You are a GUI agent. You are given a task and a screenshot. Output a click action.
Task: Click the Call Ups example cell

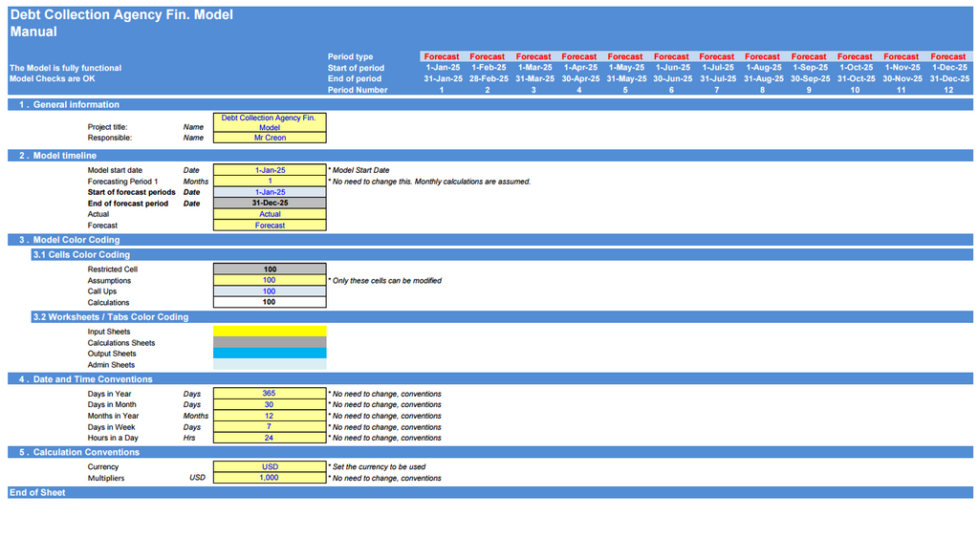click(270, 291)
